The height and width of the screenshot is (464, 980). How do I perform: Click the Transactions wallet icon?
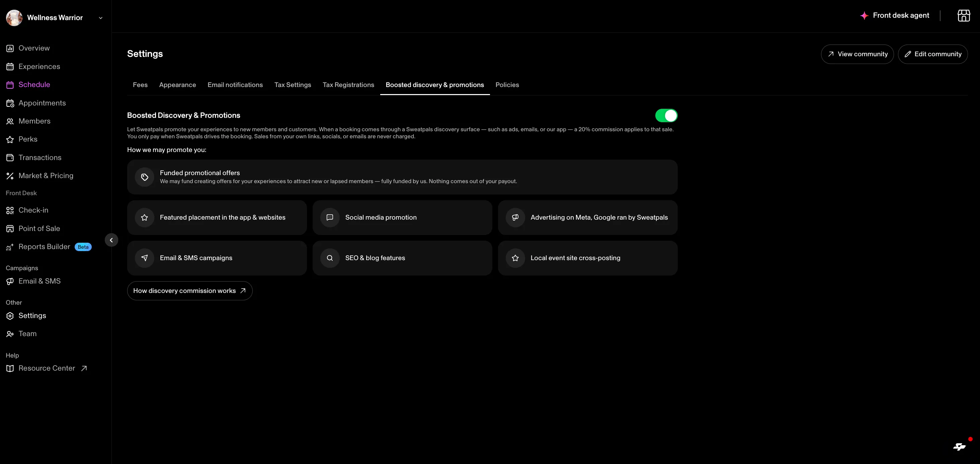(x=10, y=158)
